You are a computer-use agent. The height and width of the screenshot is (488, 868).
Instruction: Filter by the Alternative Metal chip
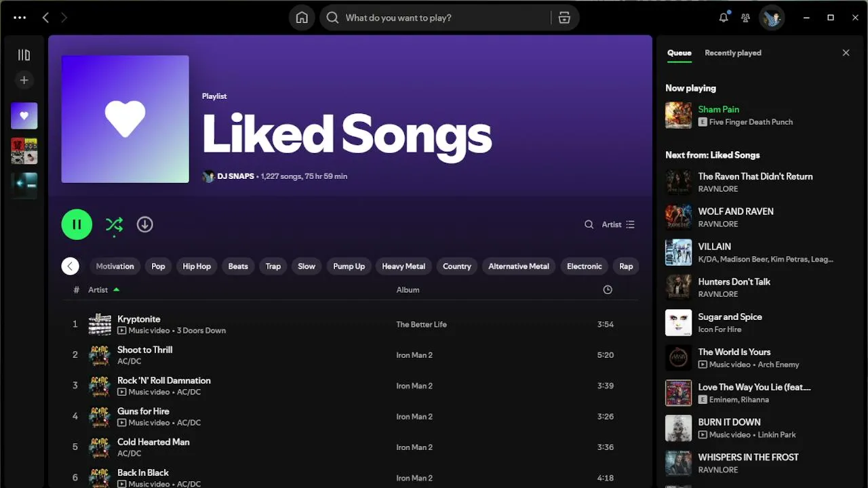point(519,266)
